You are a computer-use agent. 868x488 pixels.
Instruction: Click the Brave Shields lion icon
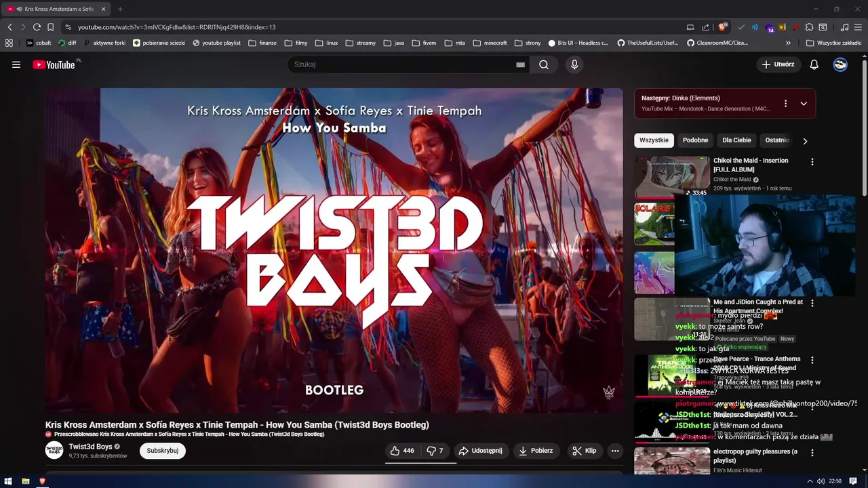(723, 27)
